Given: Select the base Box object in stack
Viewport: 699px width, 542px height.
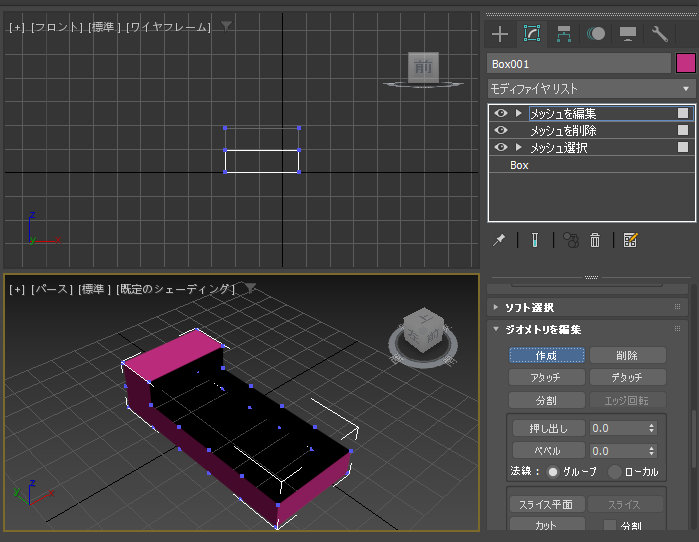Looking at the screenshot, I should [519, 165].
